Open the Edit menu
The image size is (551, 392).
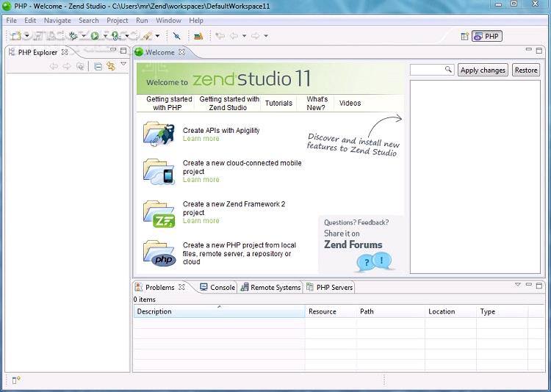pos(30,21)
